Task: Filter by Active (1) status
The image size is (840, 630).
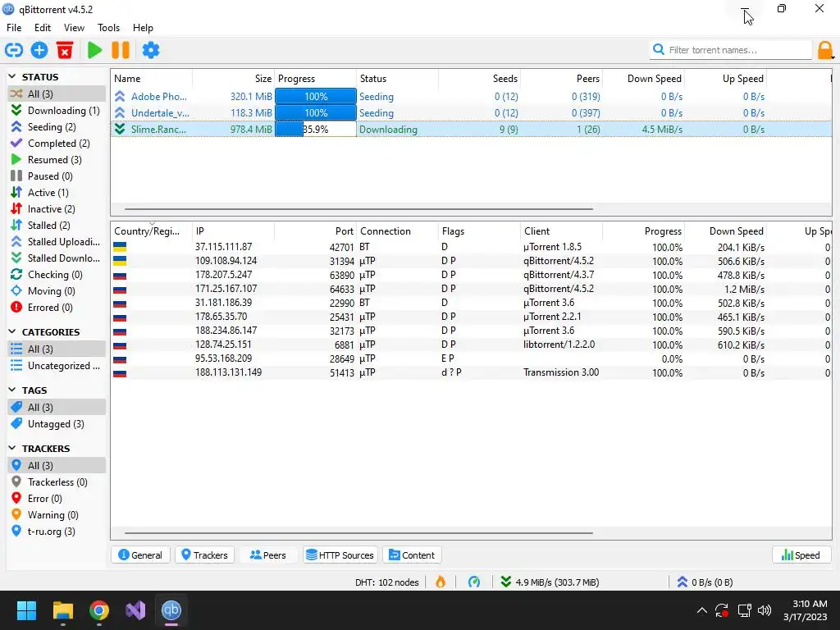Action: (x=57, y=192)
